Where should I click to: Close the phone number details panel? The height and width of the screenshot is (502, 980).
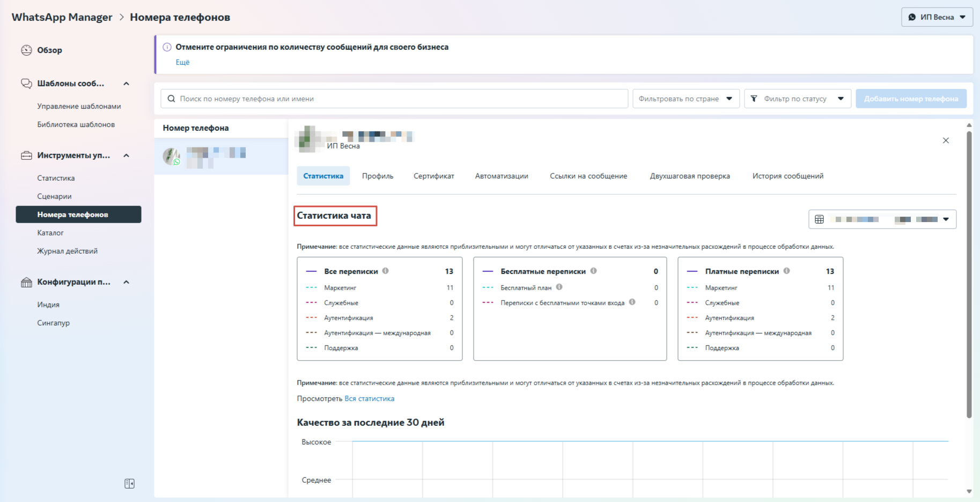coord(946,141)
